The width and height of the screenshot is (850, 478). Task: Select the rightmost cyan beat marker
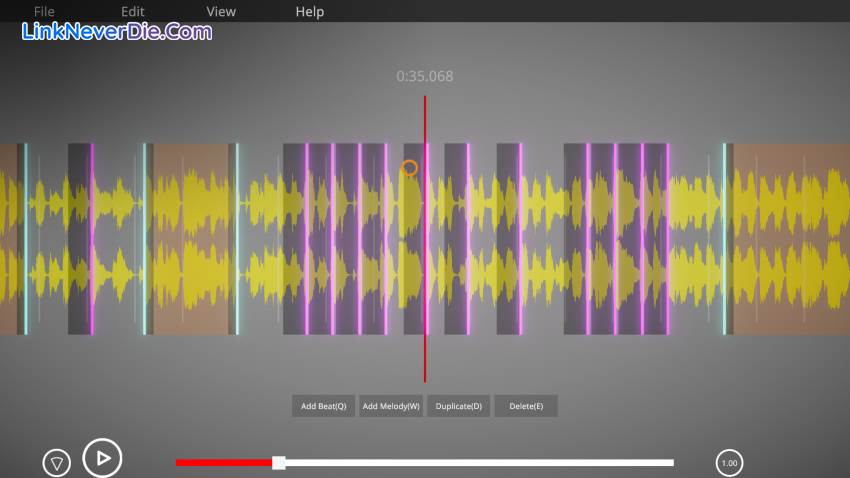tap(724, 238)
